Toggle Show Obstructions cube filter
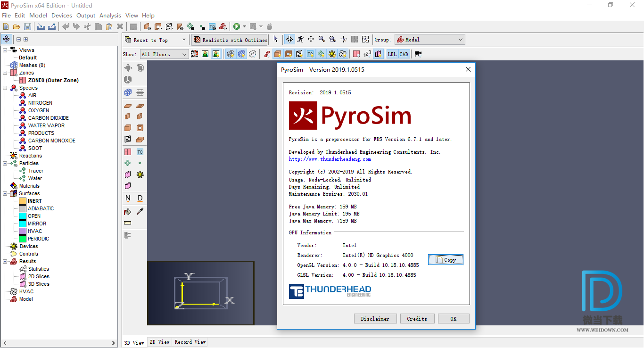 tap(278, 54)
